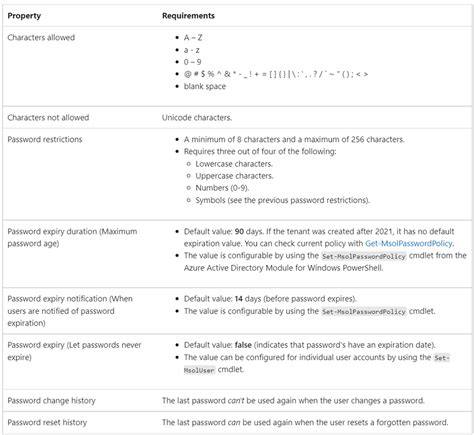Screen dimensions: 474x435
Task: Click the Password change history row label
Action: (51, 401)
